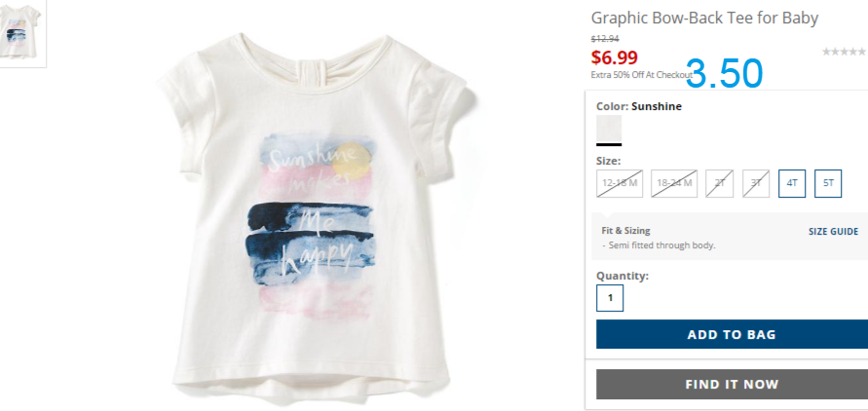
Task: Choose size 4T
Action: tap(792, 184)
